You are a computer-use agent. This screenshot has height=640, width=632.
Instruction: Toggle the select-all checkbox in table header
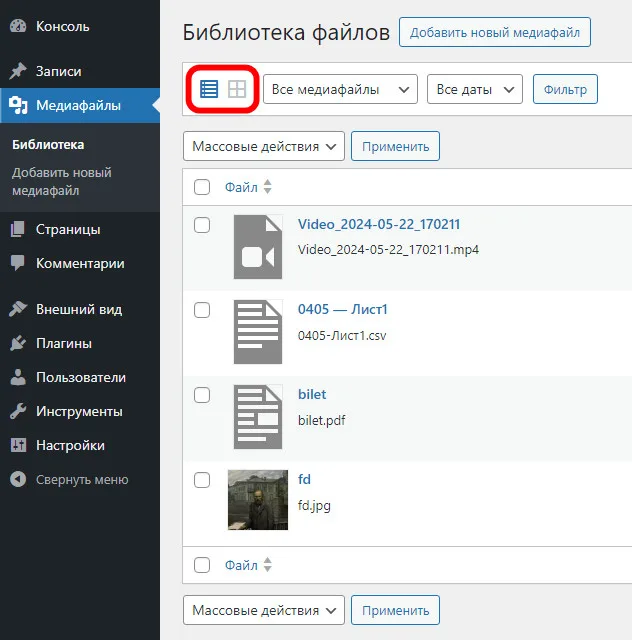pos(202,187)
